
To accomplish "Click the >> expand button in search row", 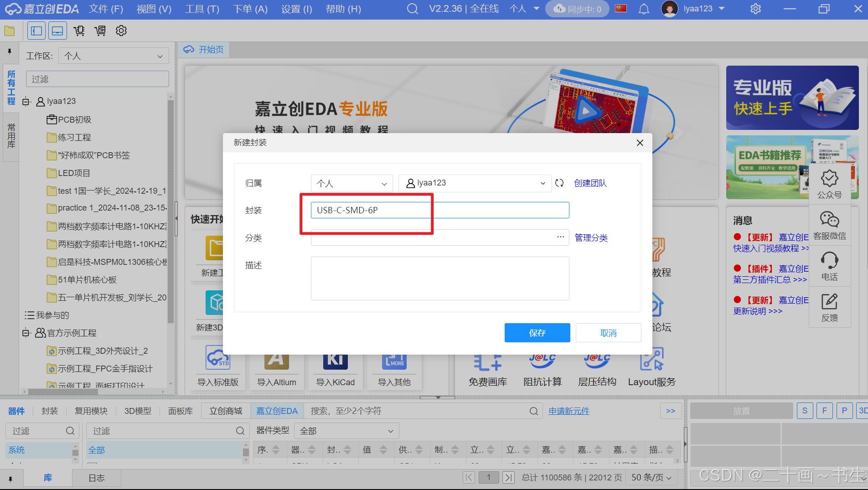I will (671, 411).
